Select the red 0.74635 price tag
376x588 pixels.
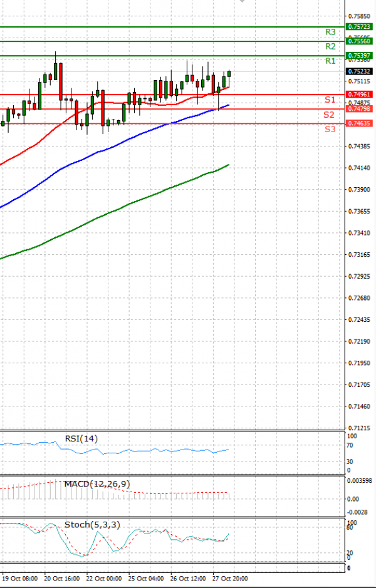point(359,123)
